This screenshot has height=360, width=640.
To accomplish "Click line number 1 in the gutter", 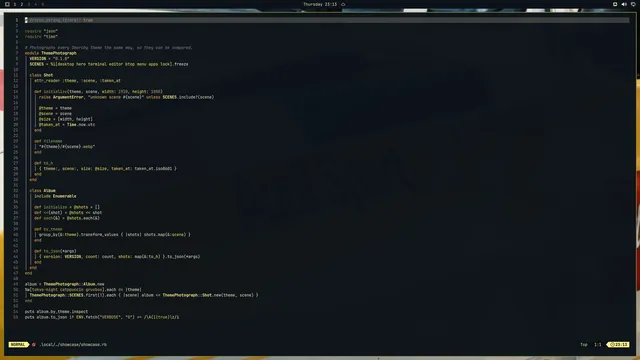I will click(17, 20).
